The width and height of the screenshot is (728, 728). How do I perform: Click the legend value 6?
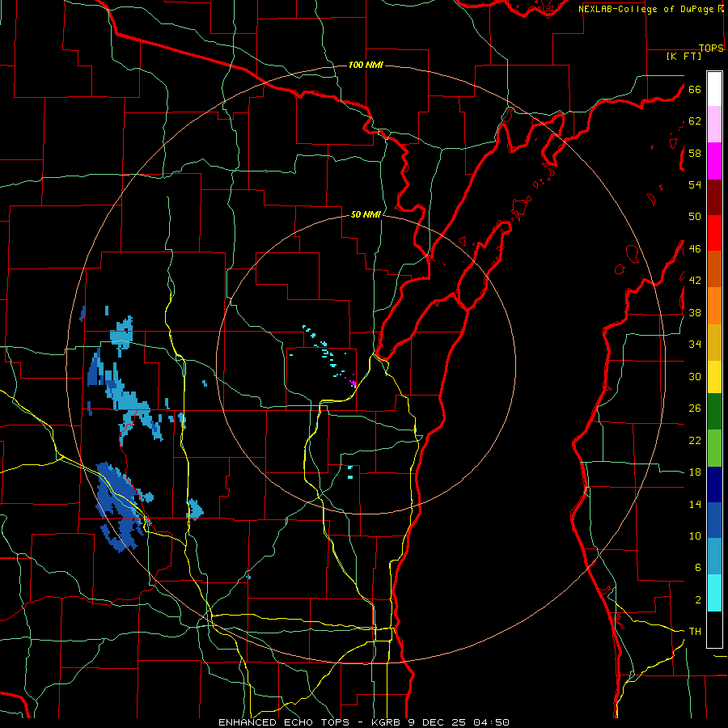click(697, 567)
